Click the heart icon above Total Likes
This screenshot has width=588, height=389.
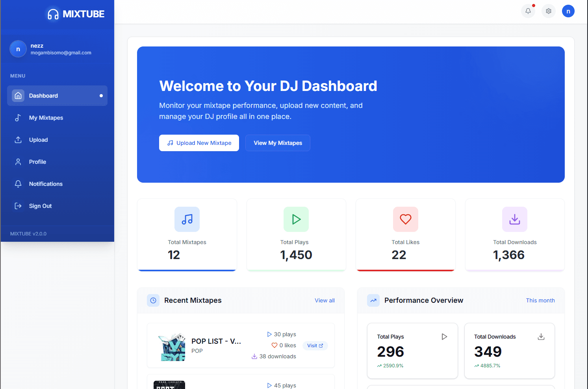pyautogui.click(x=405, y=219)
